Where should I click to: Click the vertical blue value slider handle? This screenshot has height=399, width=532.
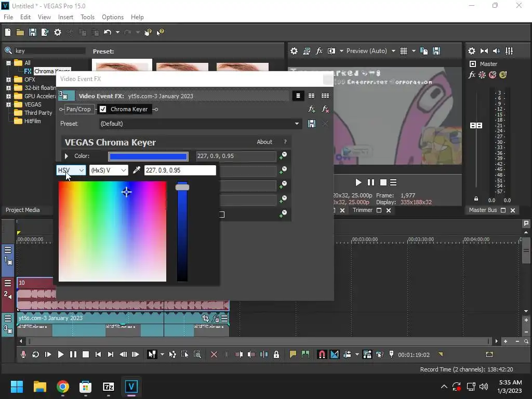[182, 187]
